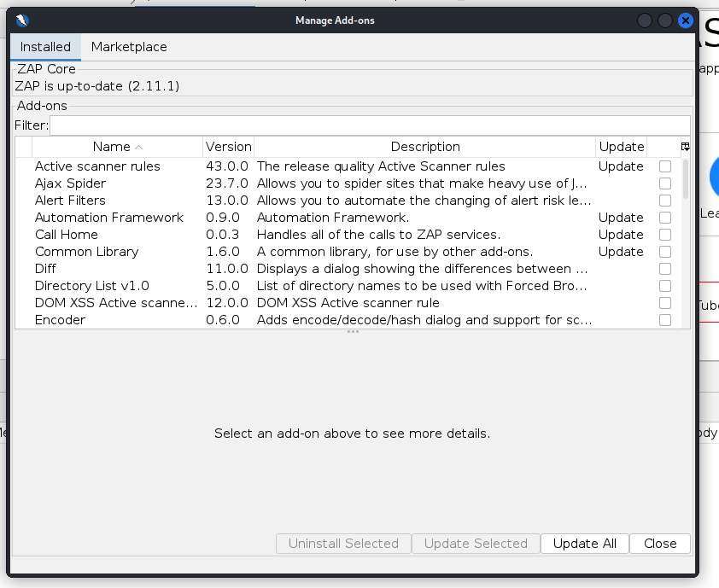Click the description 'Handles all of the calls to ZAP services.'
Viewport: 719px width, 588px height.
coord(378,235)
